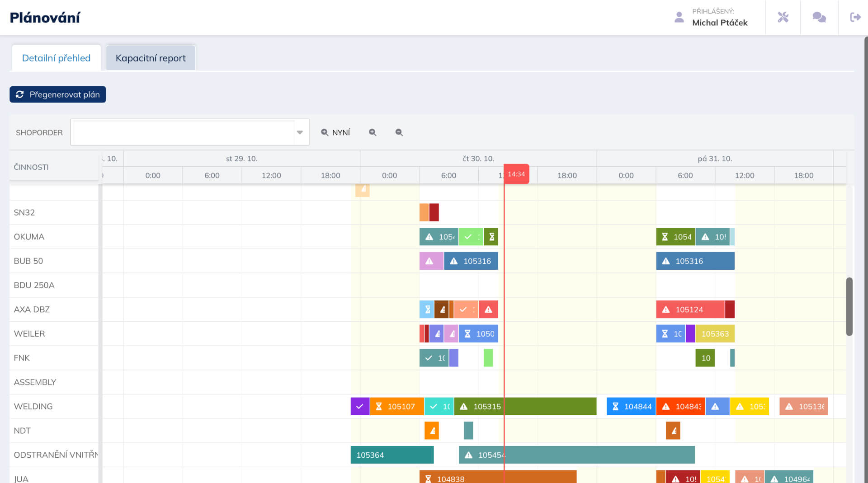868x483 pixels.
Task: Click FNK teal checkmark bar
Action: pos(434,358)
